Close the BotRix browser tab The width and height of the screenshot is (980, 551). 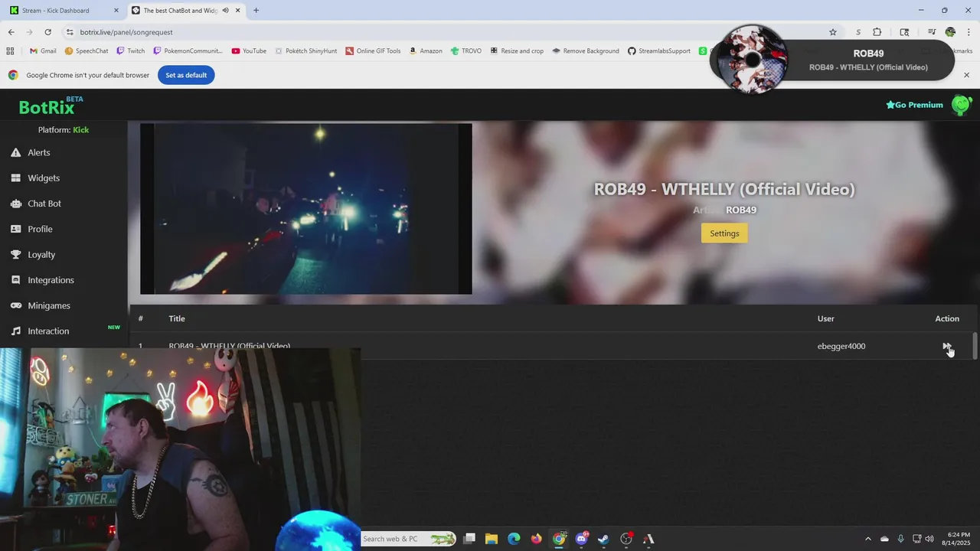pos(238,11)
